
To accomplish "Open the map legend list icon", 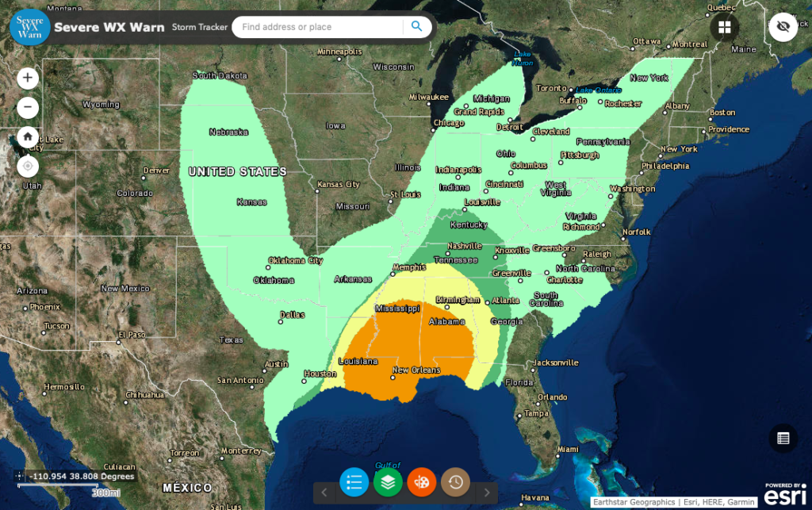I will click(354, 482).
